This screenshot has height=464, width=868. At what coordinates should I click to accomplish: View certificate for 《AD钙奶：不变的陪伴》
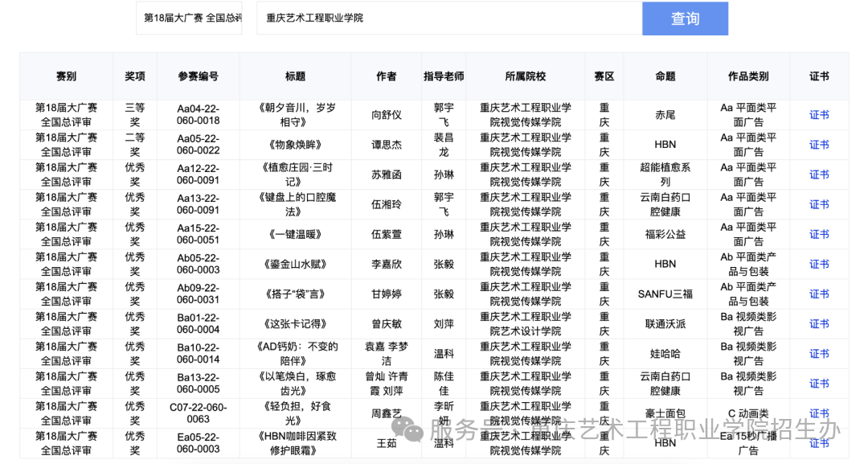pos(819,355)
